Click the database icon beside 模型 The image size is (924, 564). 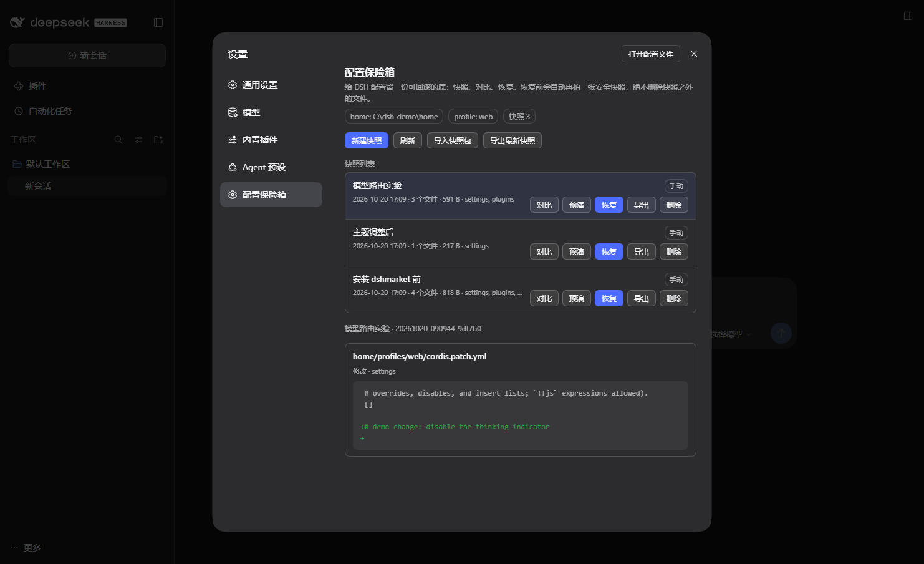(233, 112)
